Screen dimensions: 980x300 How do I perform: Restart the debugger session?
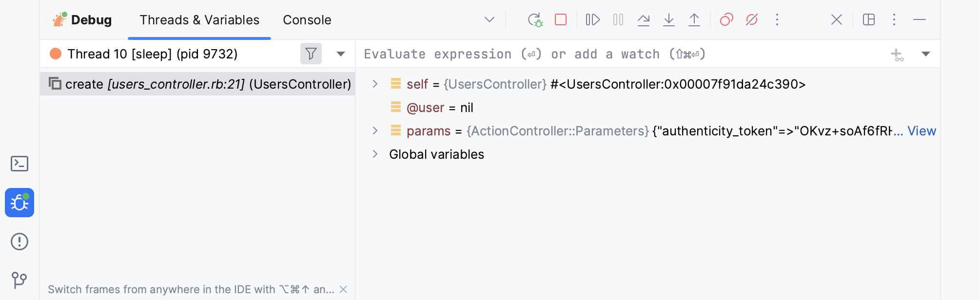click(535, 19)
